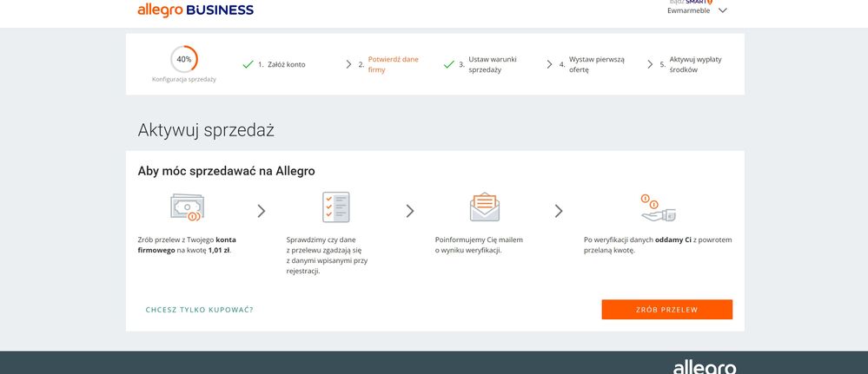Image resolution: width=868 pixels, height=374 pixels.
Task: Click the arrow before step 4 Wystaw pierwszą ofertę
Action: 550,65
